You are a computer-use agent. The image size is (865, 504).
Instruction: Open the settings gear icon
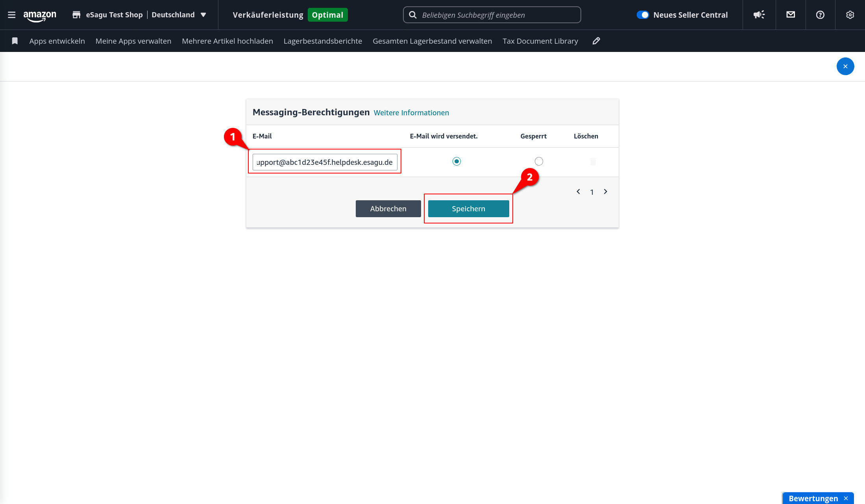click(850, 15)
